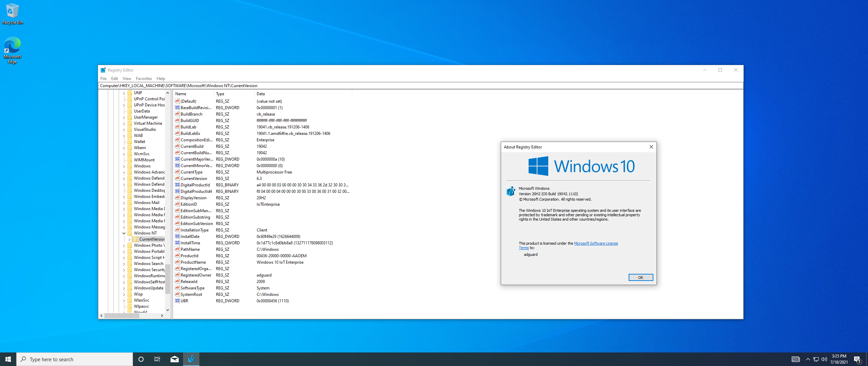Open the Edit menu
Viewport: 868px width, 366px height.
[x=115, y=79]
